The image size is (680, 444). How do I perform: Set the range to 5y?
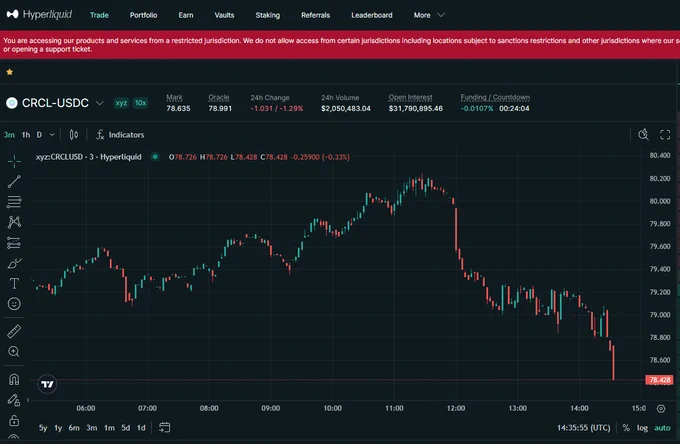[x=43, y=428]
